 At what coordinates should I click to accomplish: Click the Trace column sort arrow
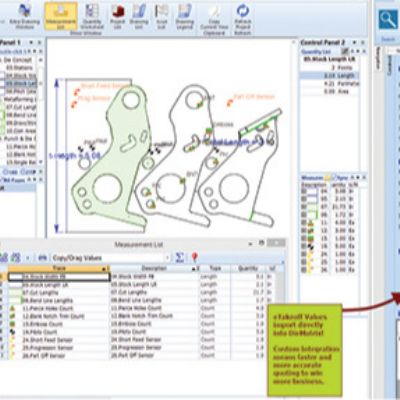(x=105, y=269)
